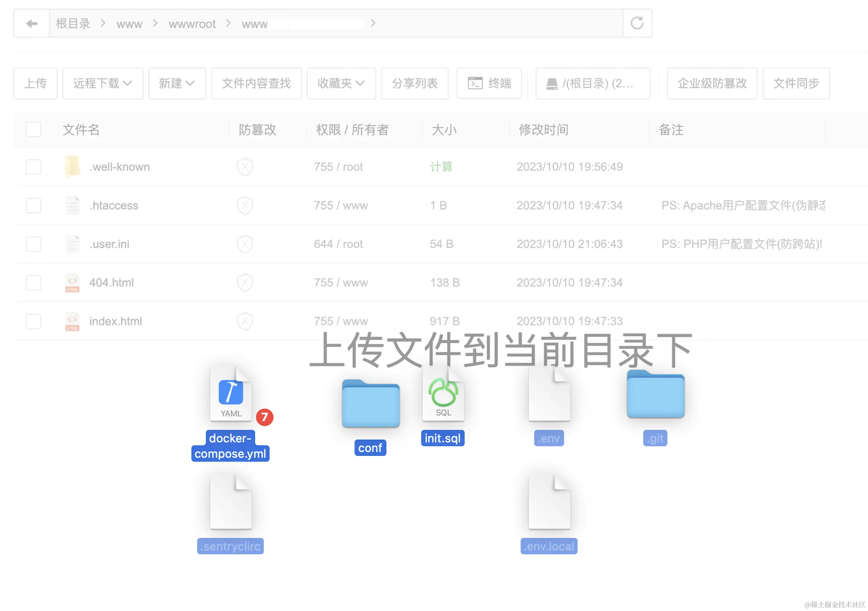Viewport: 868px width, 611px height.
Task: Click the wwwroot breadcrumb segment
Action: tap(192, 24)
